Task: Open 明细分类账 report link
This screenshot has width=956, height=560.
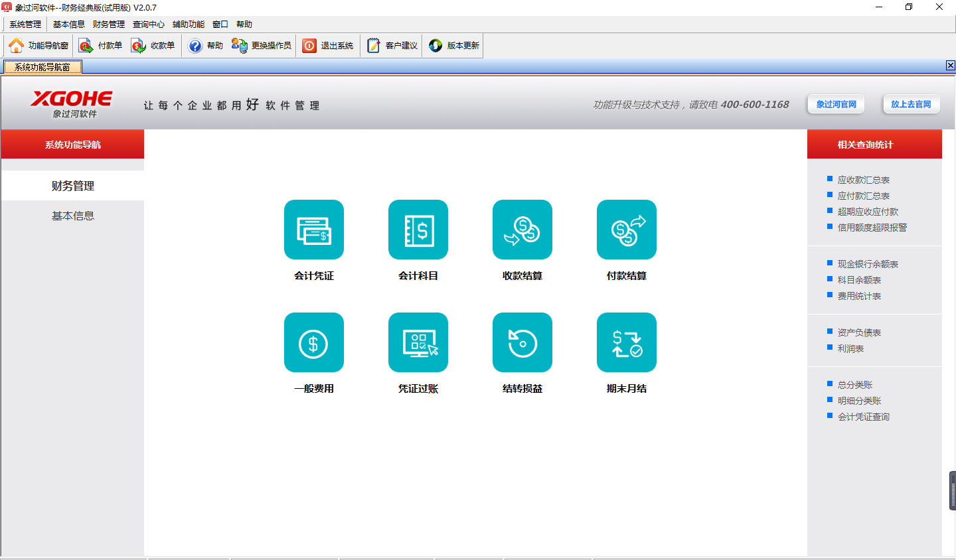Action: click(x=859, y=401)
